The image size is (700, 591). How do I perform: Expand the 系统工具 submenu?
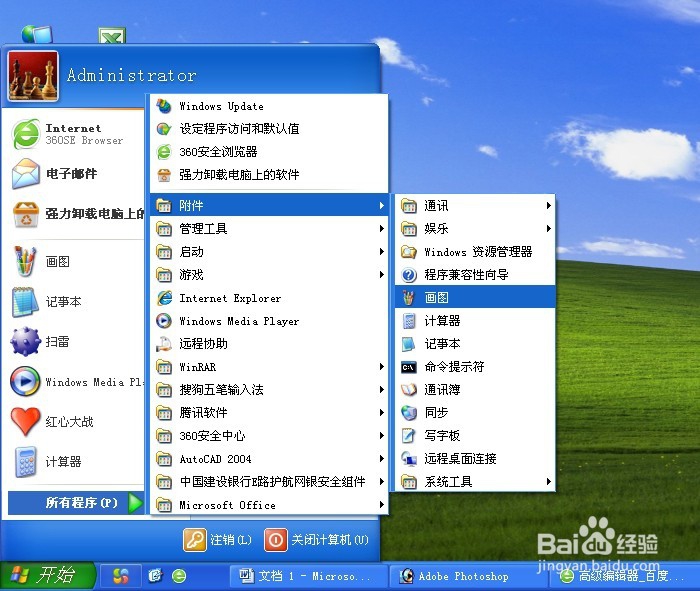coord(475,482)
